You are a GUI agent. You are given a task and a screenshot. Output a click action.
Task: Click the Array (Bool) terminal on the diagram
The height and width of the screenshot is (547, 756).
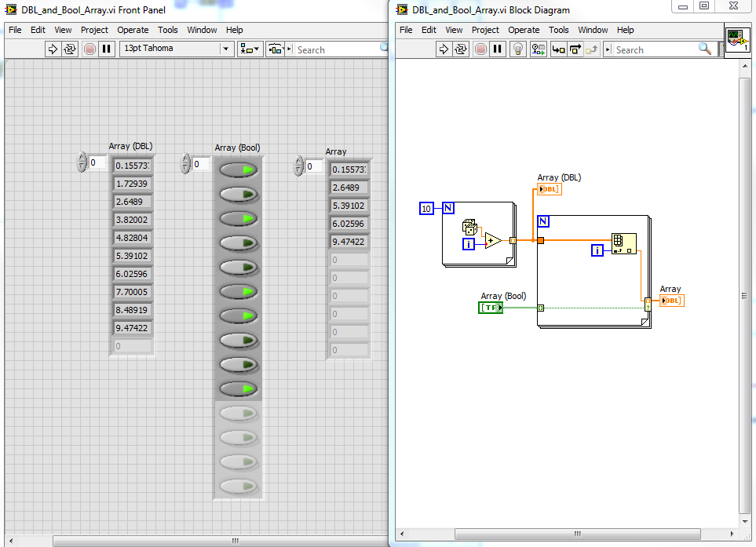491,308
